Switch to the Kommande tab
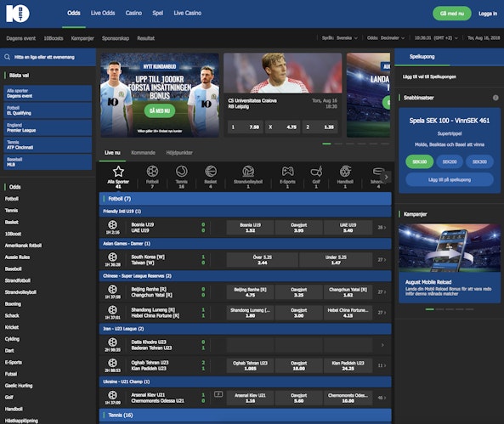Screen dimensions: 504x424 coord(143,153)
